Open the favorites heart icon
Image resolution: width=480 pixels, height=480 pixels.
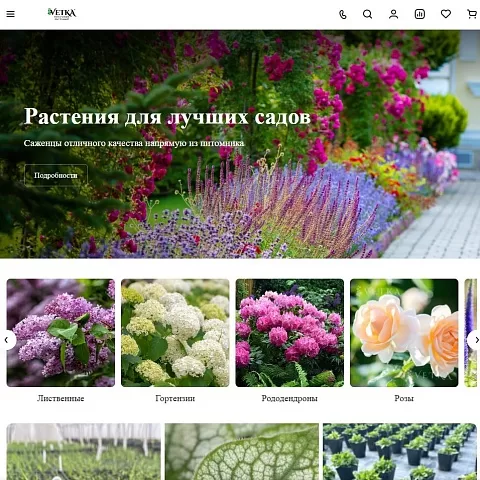tap(446, 14)
